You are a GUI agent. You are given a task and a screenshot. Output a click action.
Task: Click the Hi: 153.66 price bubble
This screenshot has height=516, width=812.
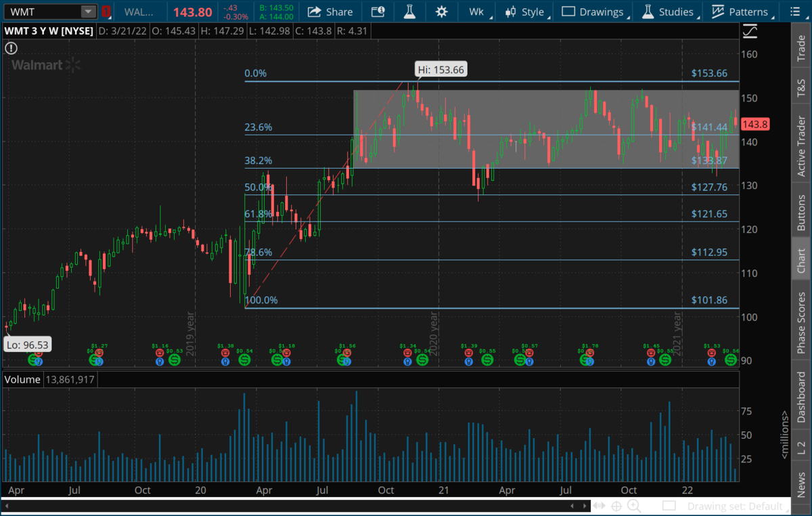(441, 69)
